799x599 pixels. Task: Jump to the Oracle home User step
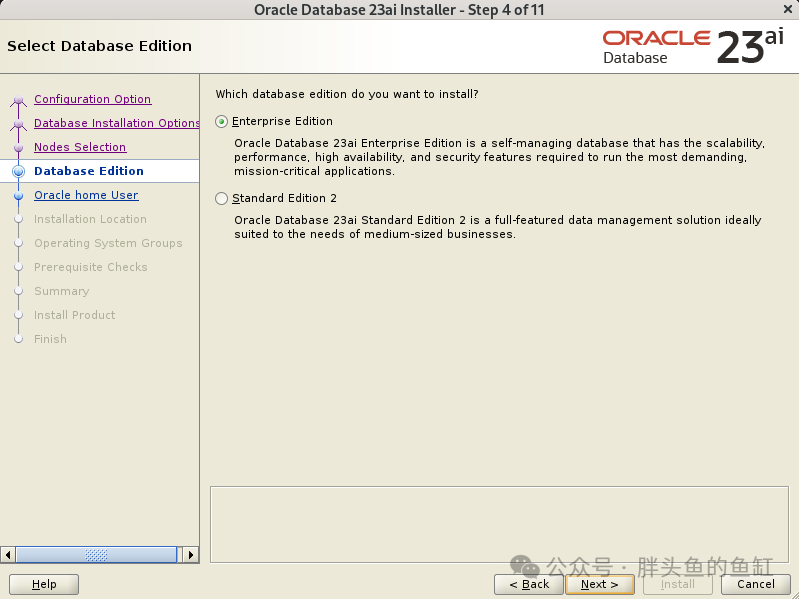tap(86, 195)
